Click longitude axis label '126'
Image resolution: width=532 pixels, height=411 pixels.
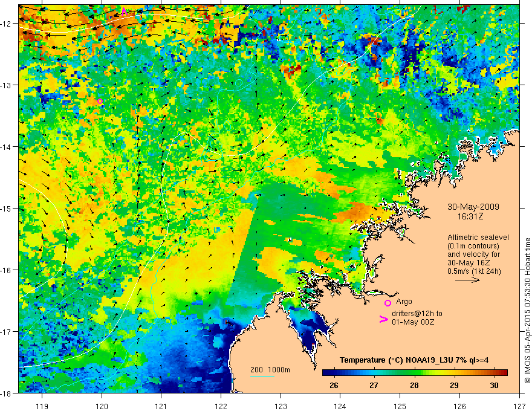click(x=459, y=406)
